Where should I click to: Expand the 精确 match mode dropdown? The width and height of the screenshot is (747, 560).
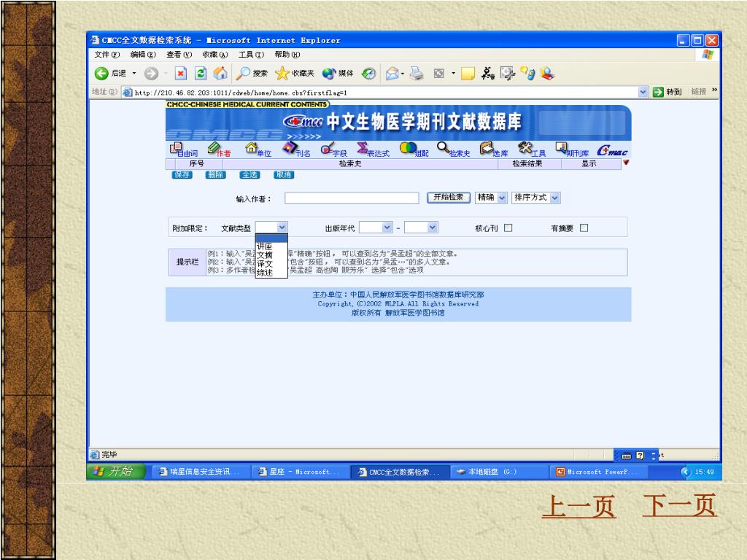(502, 198)
